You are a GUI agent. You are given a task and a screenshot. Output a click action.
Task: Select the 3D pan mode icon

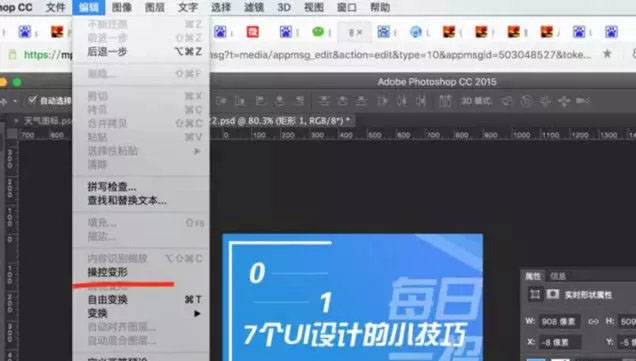pyautogui.click(x=546, y=101)
